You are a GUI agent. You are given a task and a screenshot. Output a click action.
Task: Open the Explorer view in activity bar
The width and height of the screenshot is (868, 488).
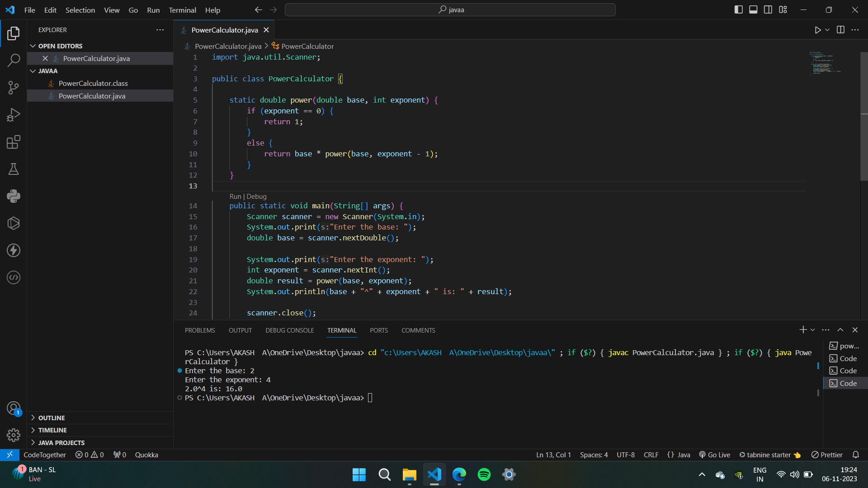pos(14,33)
